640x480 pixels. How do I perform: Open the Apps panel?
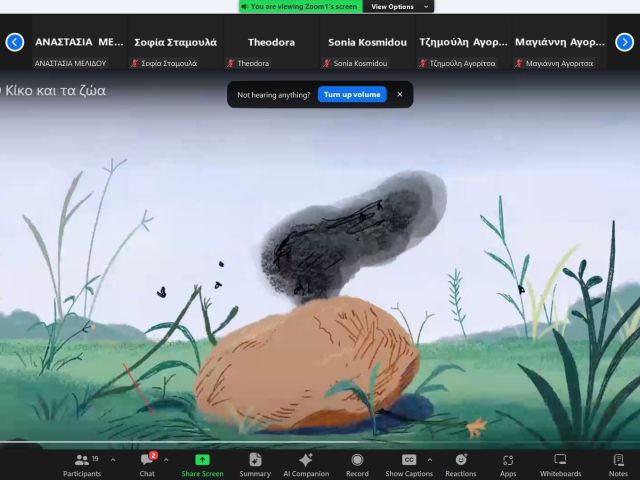pyautogui.click(x=508, y=465)
